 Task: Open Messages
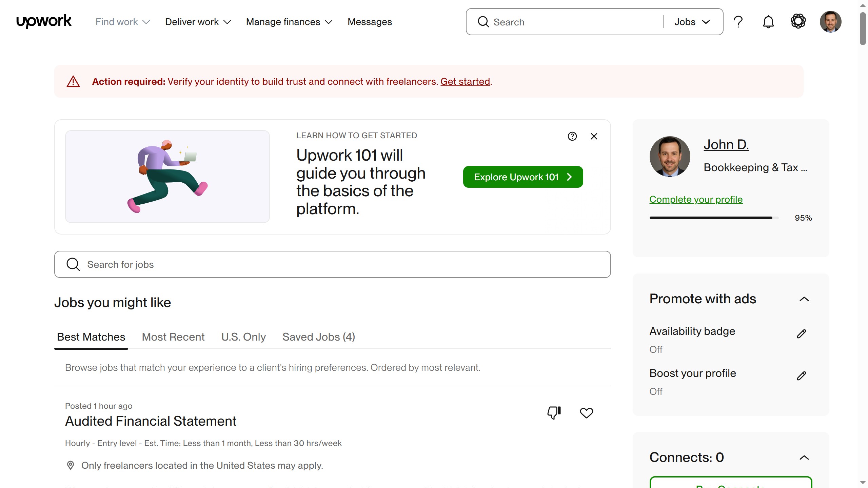[370, 22]
